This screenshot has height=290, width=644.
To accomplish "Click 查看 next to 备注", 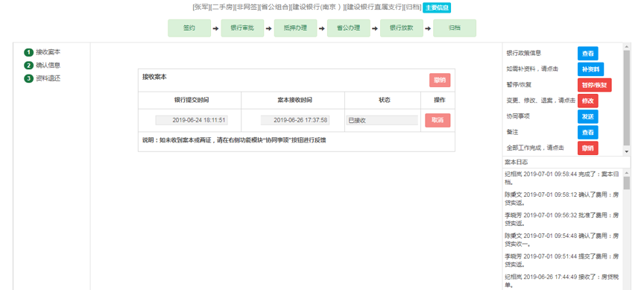I will tap(588, 132).
